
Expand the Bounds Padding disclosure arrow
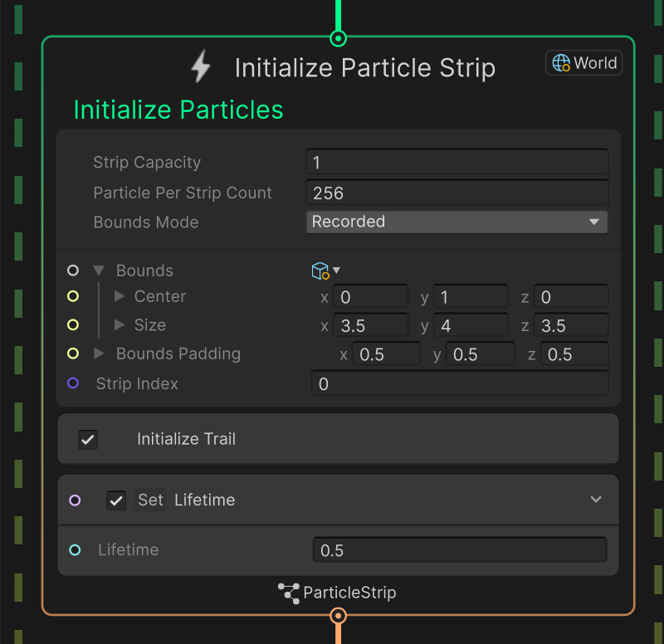click(99, 354)
